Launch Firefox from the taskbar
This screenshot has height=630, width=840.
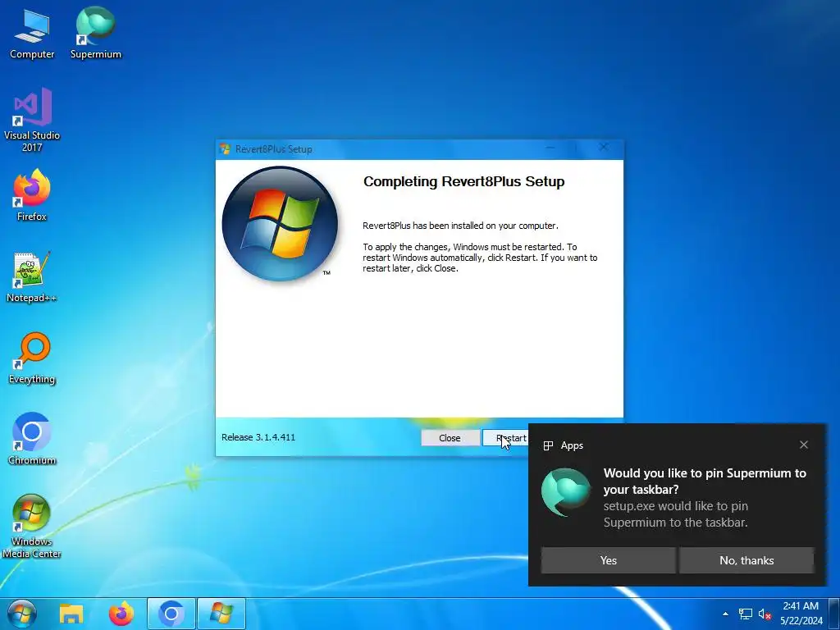tap(121, 614)
